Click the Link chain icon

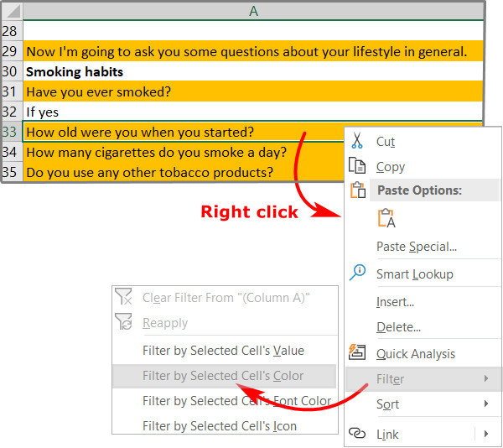357,434
